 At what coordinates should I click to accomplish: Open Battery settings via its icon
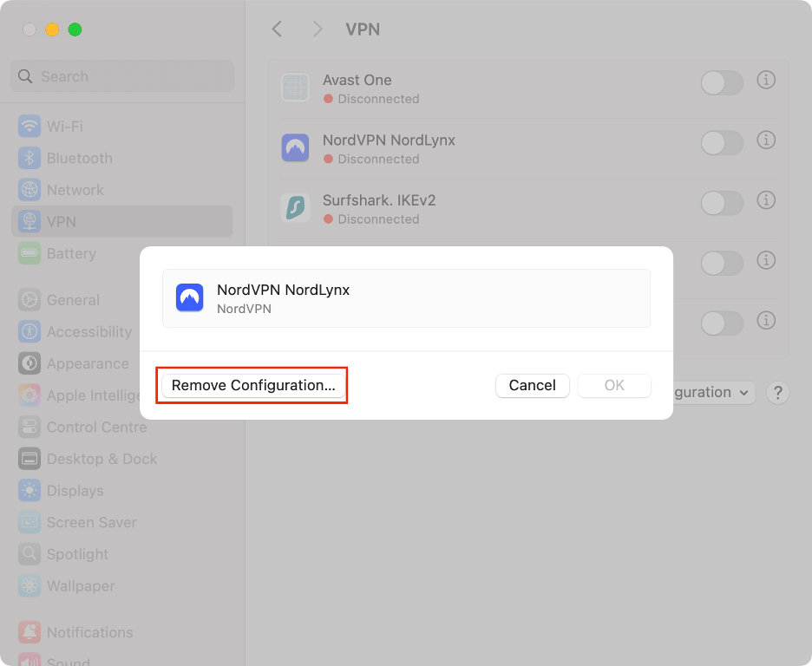(29, 253)
